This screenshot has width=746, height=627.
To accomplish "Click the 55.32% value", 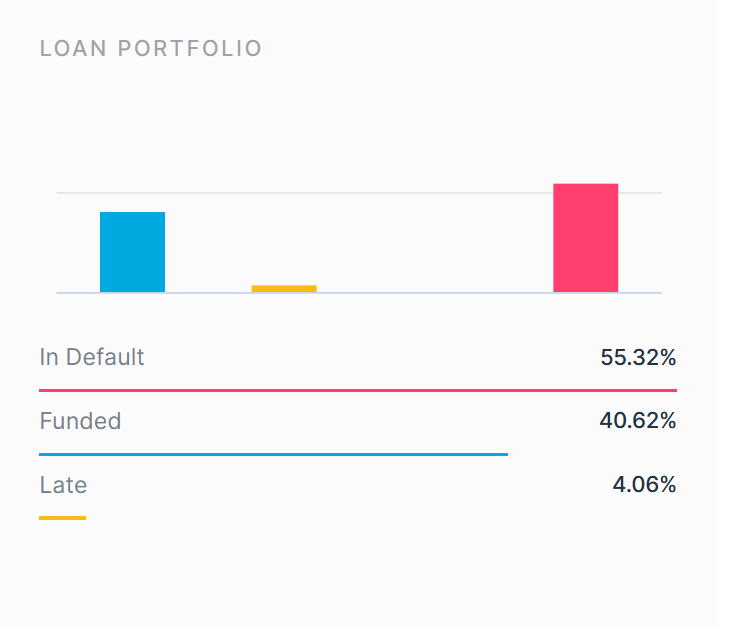I will pyautogui.click(x=638, y=357).
